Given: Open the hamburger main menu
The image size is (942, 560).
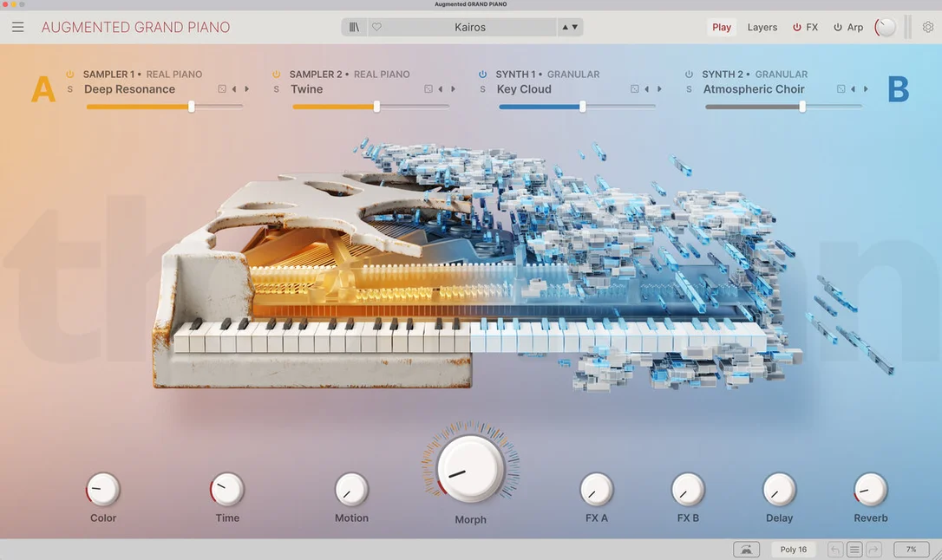Looking at the screenshot, I should click(x=18, y=27).
